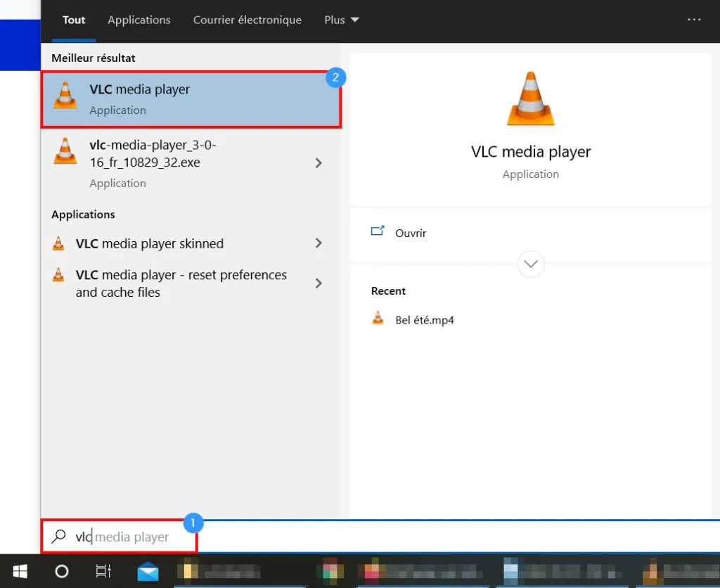Expand the VLC media player skinned arrow
720x588 pixels.
point(319,243)
